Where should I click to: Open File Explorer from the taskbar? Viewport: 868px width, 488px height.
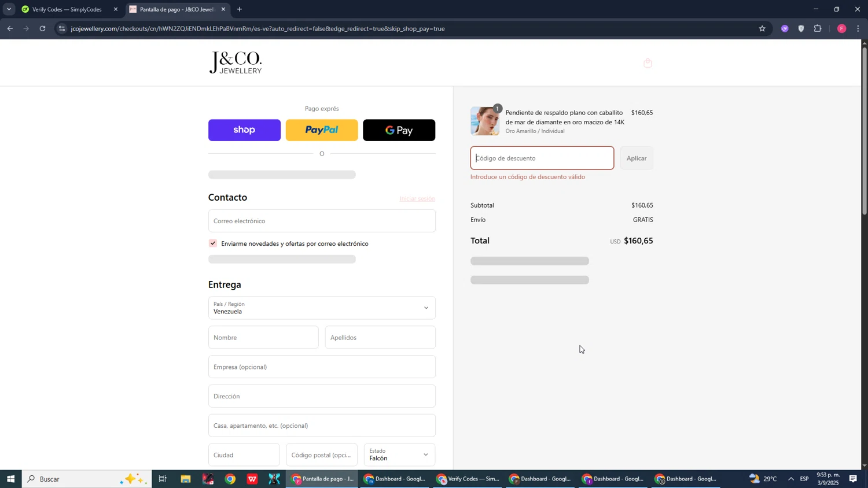185,479
